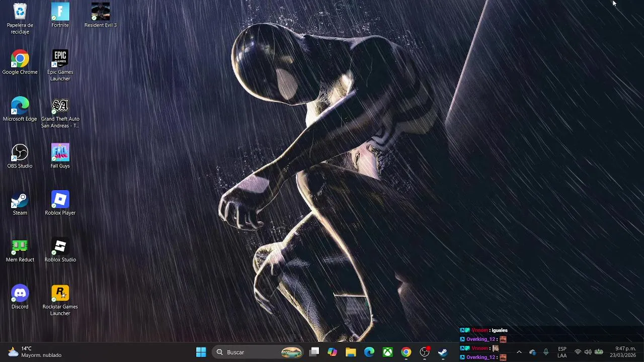Click the OneDrive cloud tray icon
This screenshot has height=362, width=644.
(533, 352)
